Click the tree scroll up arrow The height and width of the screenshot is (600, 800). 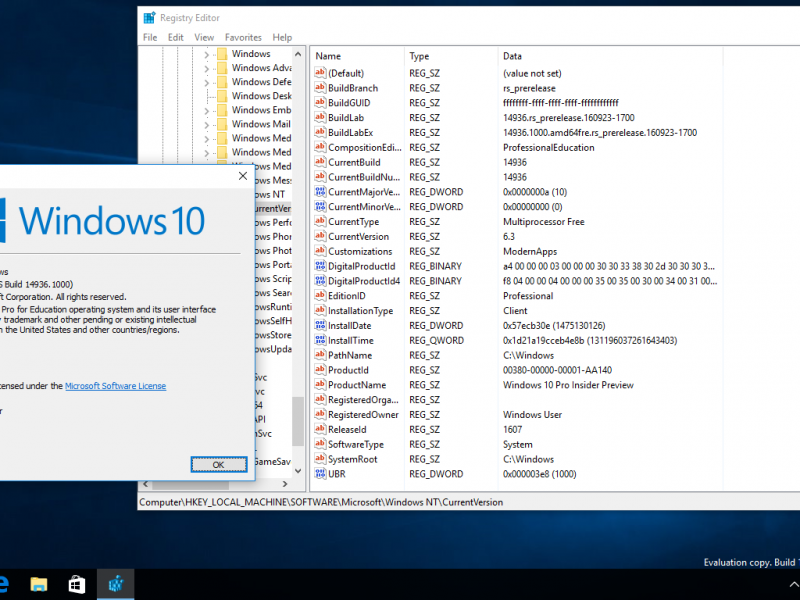[298, 54]
